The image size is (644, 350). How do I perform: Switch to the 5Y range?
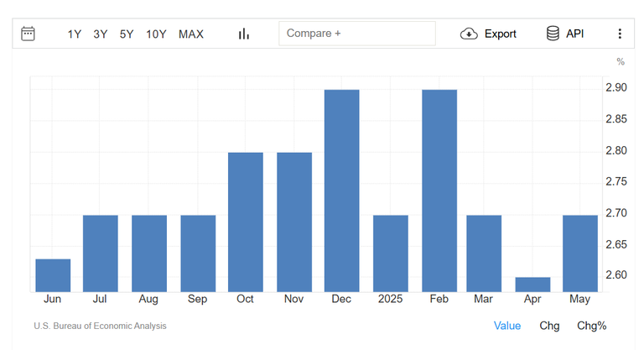coord(127,34)
